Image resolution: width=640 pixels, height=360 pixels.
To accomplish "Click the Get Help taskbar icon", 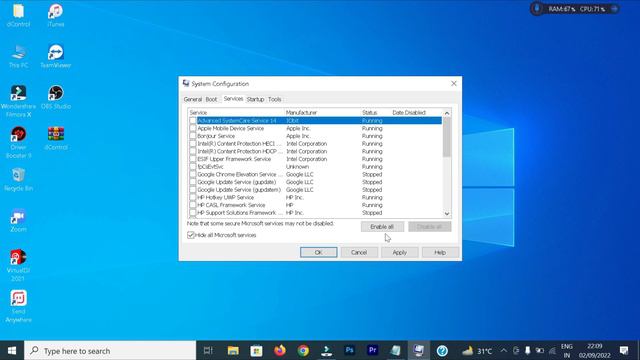I will pyautogui.click(x=442, y=351).
